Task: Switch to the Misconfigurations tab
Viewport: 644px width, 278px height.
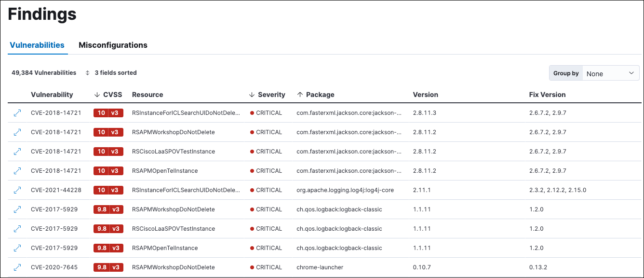Action: (113, 45)
